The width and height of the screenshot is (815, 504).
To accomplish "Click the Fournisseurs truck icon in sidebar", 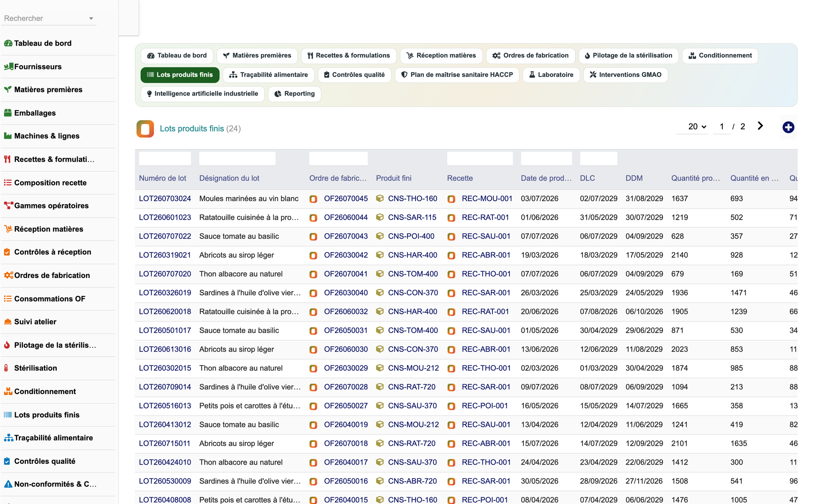I will (x=8, y=67).
